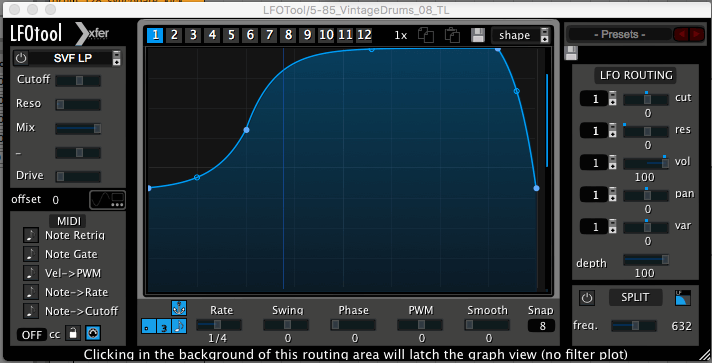Select graph tab 3

coord(193,35)
